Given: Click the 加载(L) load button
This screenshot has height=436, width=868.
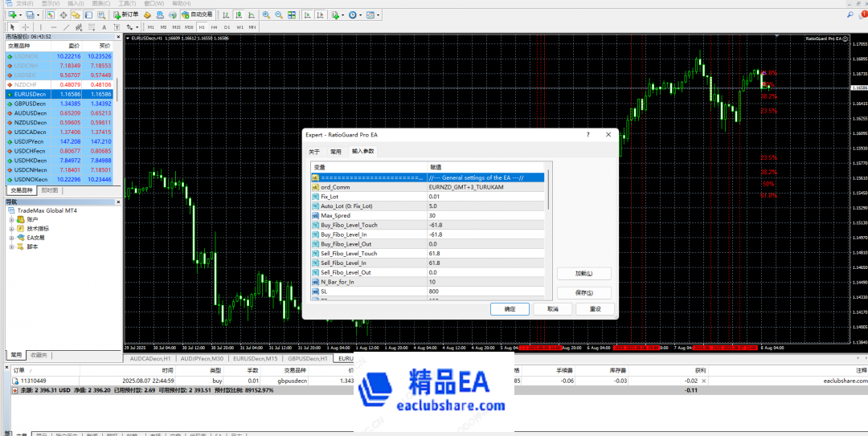Looking at the screenshot, I should 583,273.
